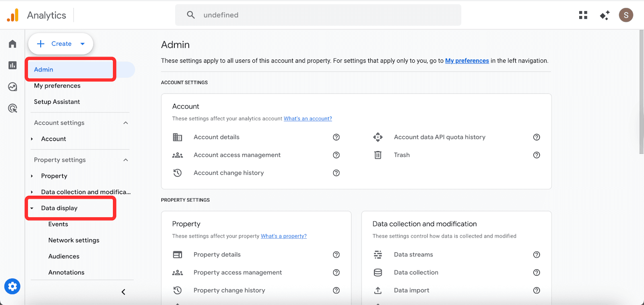This screenshot has height=305, width=644.
Task: Collapse the Account settings section chevron
Action: (x=126, y=123)
